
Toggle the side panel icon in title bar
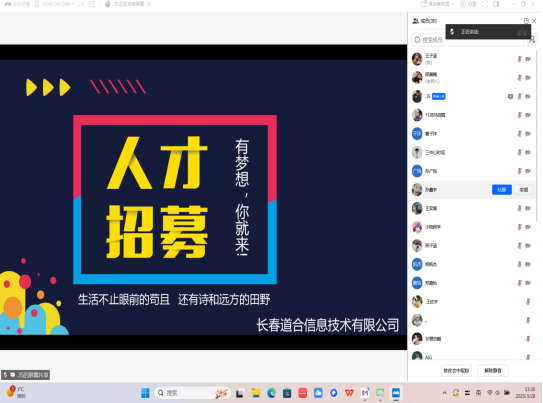click(x=496, y=4)
